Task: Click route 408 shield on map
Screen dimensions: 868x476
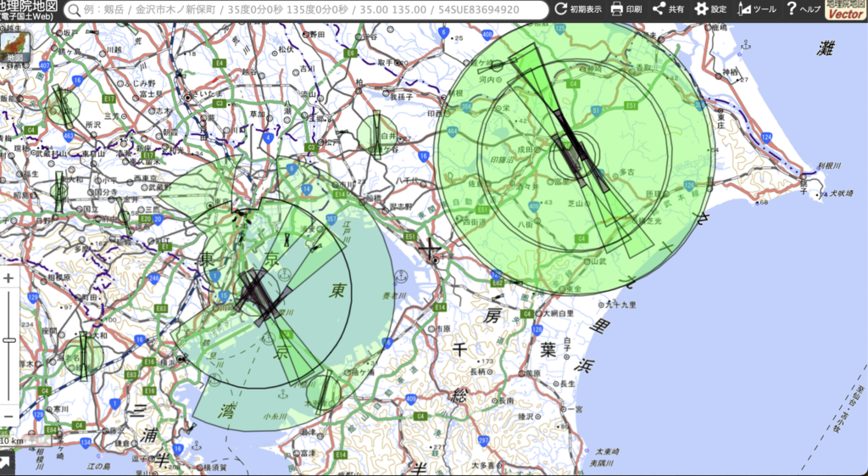Action: pos(487,35)
